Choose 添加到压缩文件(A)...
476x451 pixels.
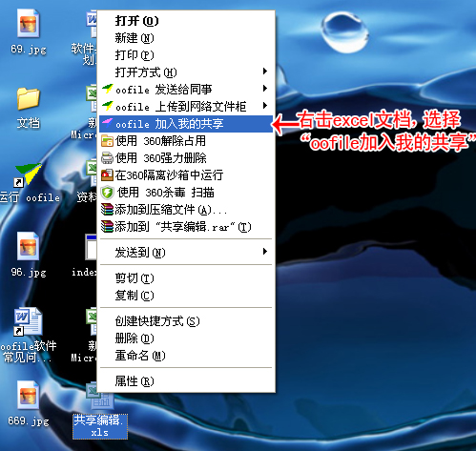tap(186, 210)
